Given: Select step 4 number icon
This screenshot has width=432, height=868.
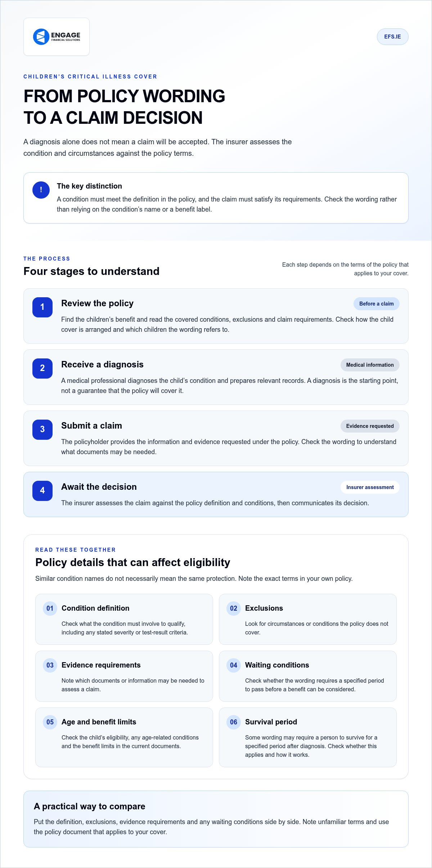Looking at the screenshot, I should [x=42, y=491].
